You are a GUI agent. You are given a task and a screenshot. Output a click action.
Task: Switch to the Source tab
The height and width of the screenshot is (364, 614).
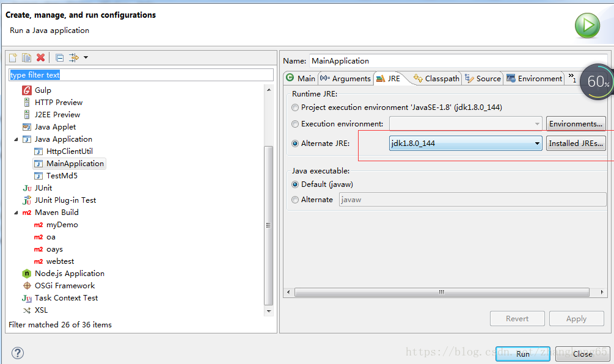point(483,78)
